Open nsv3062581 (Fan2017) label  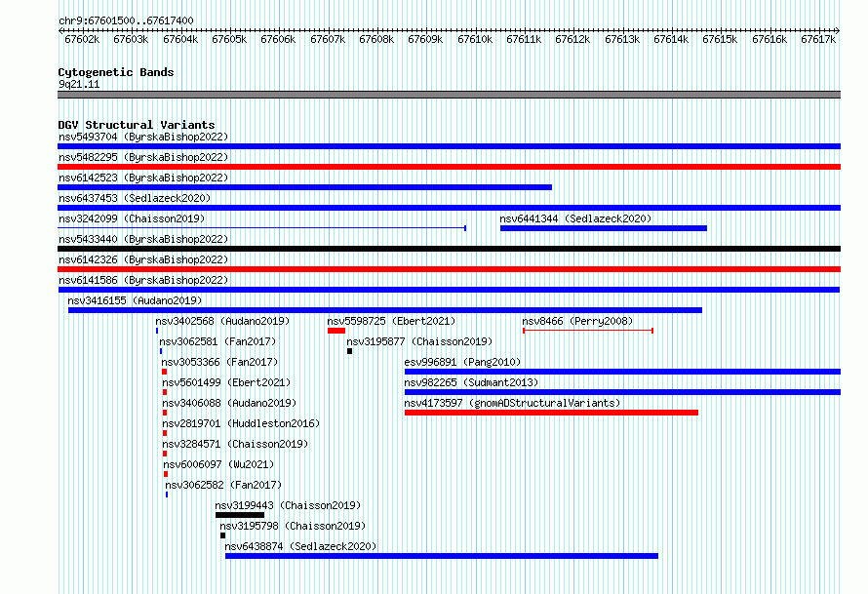click(x=217, y=341)
